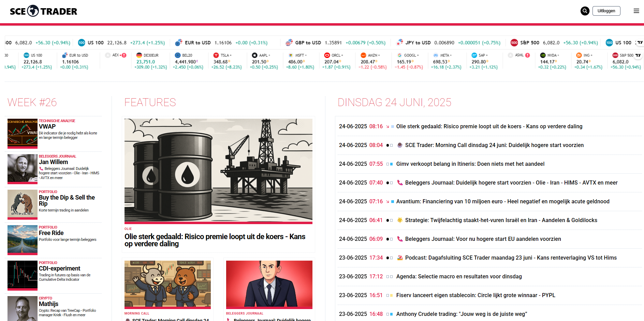The width and height of the screenshot is (644, 321).
Task: Open the GOOGL Google logo icon
Action: 400,55
